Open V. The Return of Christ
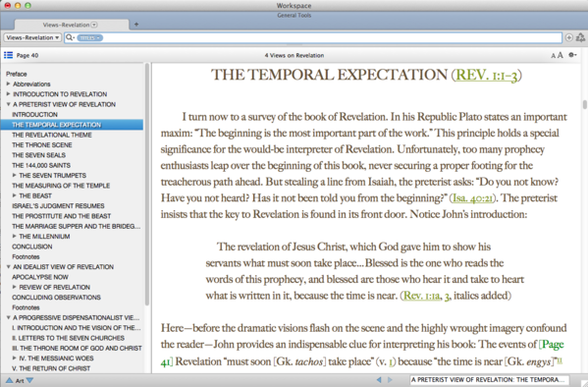The image size is (588, 387). [51, 368]
